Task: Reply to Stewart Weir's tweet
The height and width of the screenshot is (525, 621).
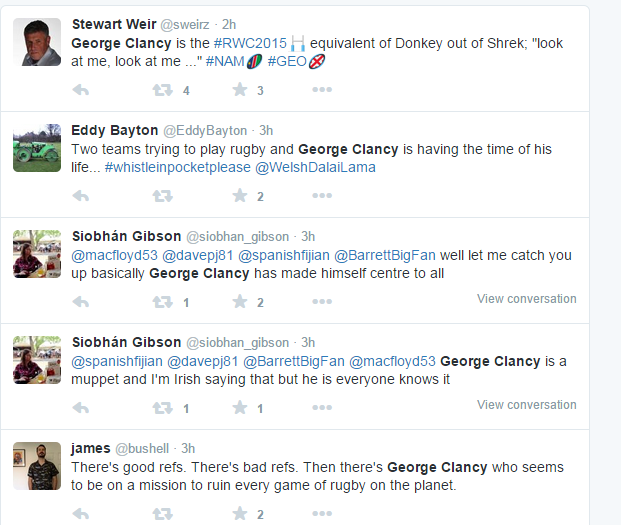Action: click(82, 90)
